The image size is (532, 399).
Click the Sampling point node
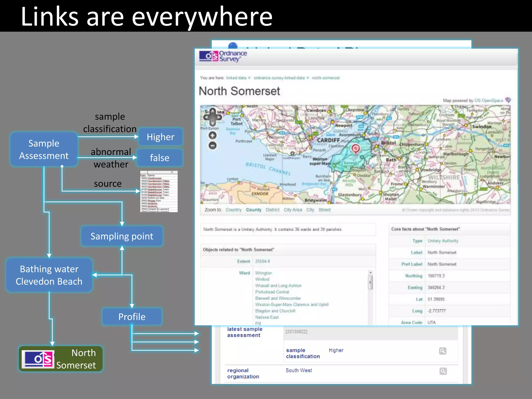122,236
